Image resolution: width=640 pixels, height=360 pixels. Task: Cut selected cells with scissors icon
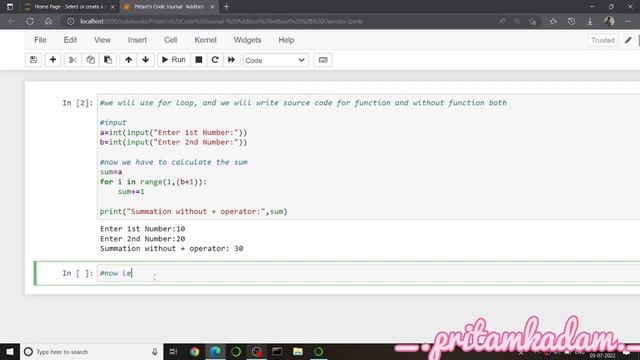[73, 60]
